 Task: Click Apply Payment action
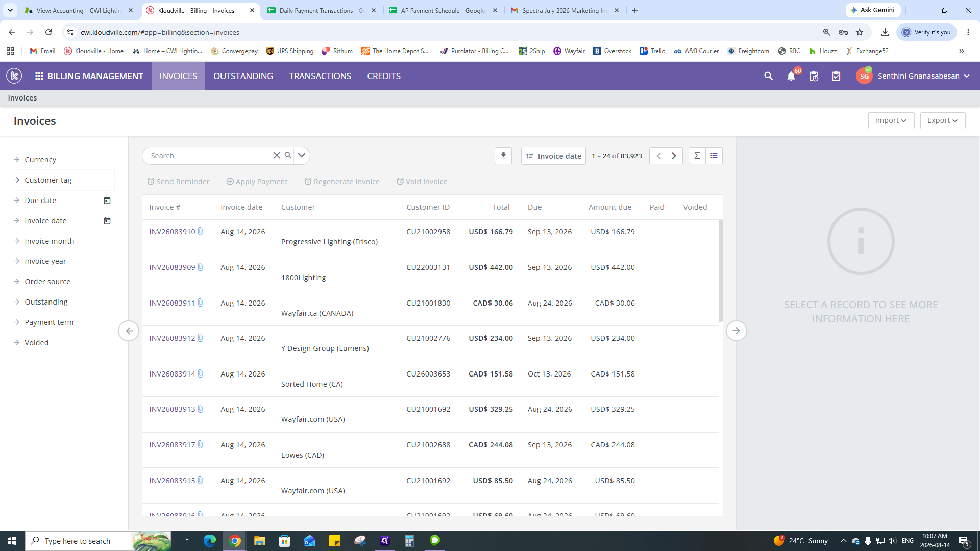257,182
